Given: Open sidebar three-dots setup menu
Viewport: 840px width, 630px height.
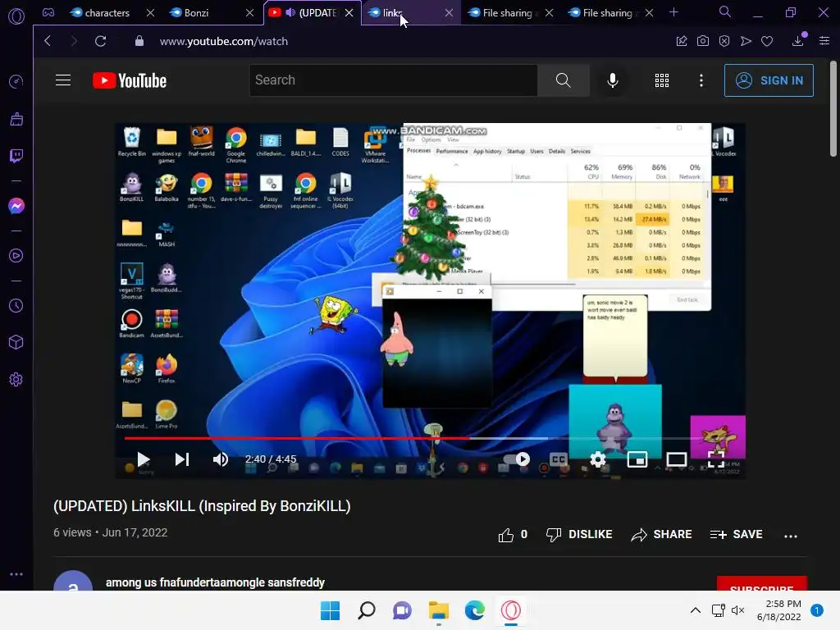Looking at the screenshot, I should coord(16,573).
